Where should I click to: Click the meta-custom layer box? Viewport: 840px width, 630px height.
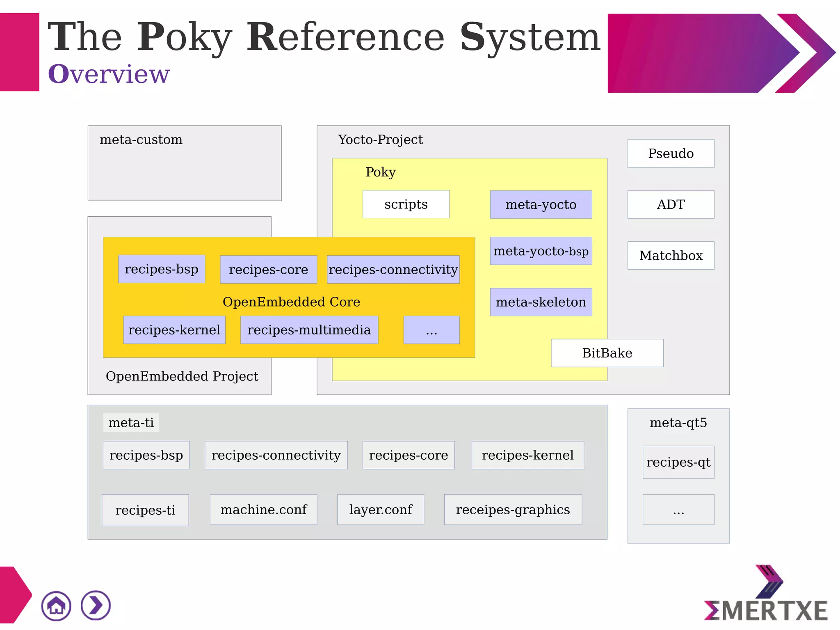point(184,163)
